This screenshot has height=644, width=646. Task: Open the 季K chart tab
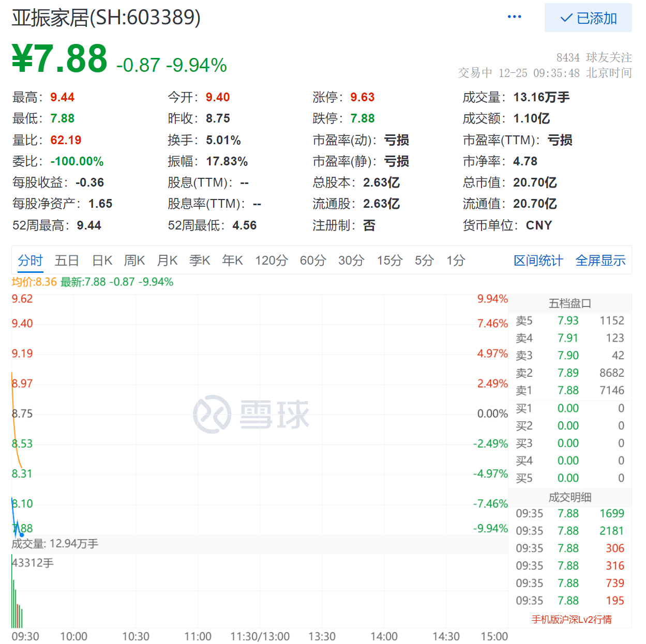click(200, 260)
